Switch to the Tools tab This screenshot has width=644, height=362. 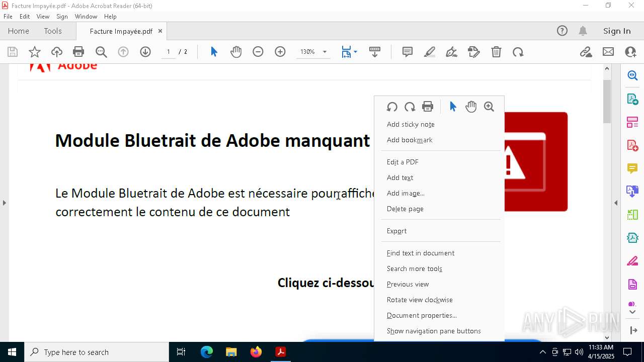tap(53, 31)
